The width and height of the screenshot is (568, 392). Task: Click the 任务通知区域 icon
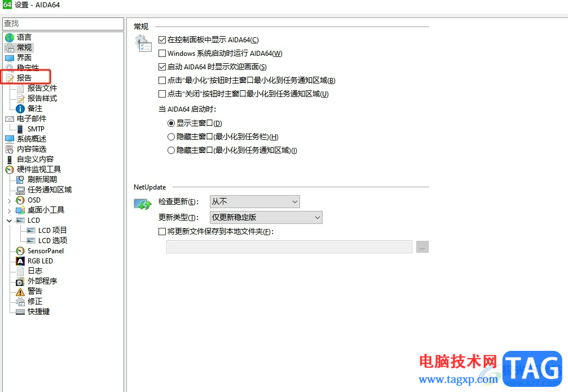[20, 190]
